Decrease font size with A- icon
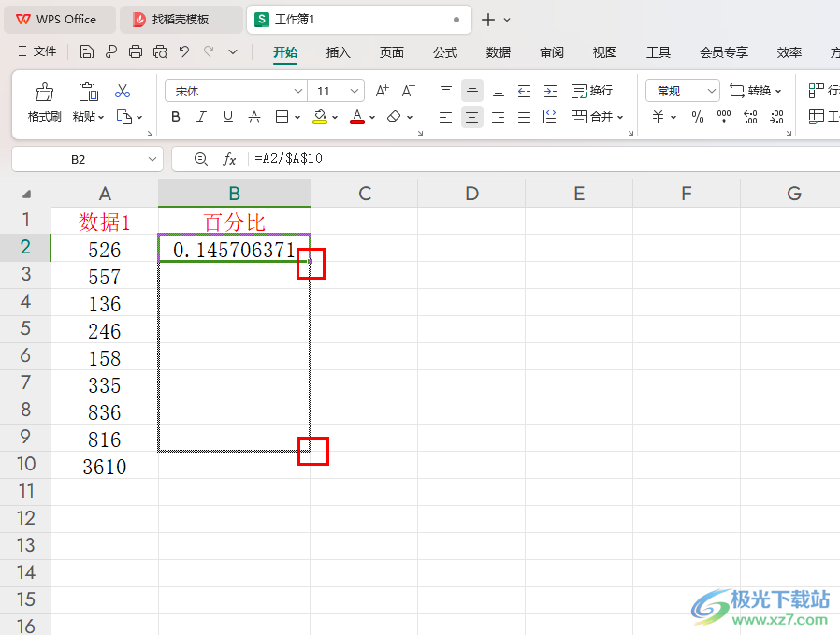Image resolution: width=840 pixels, height=635 pixels. [408, 91]
